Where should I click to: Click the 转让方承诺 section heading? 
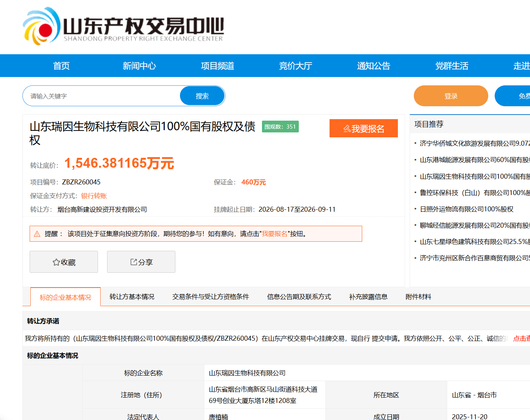(43, 321)
